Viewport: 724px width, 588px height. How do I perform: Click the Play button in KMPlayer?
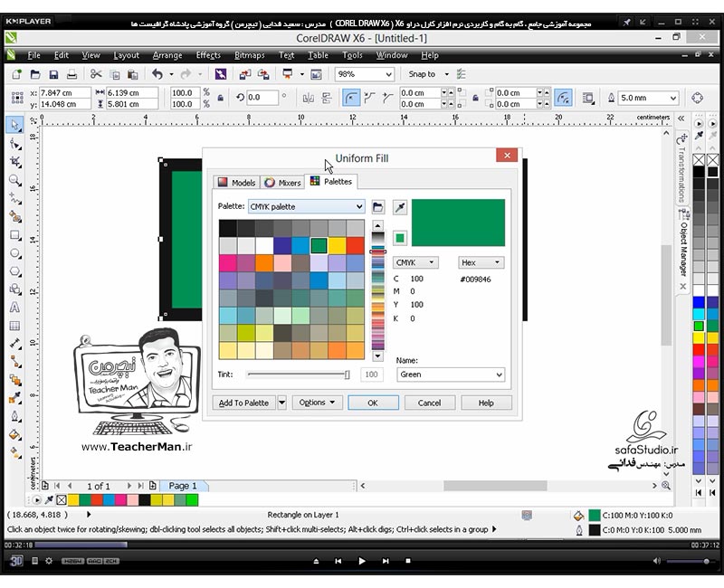click(x=361, y=561)
